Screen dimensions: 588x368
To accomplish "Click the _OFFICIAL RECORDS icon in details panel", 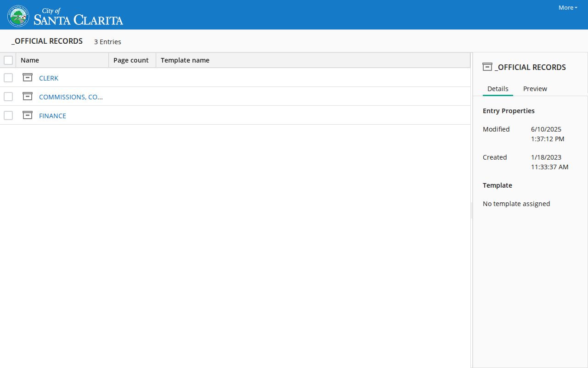I will (487, 67).
